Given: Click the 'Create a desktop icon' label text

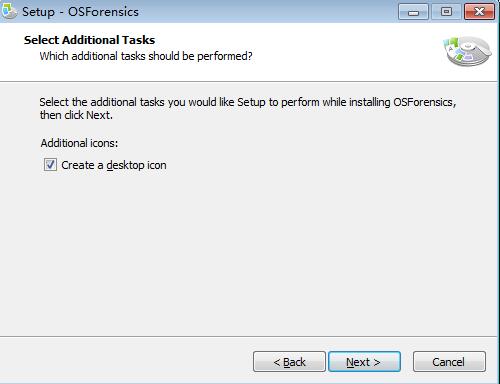Looking at the screenshot, I should coord(114,165).
